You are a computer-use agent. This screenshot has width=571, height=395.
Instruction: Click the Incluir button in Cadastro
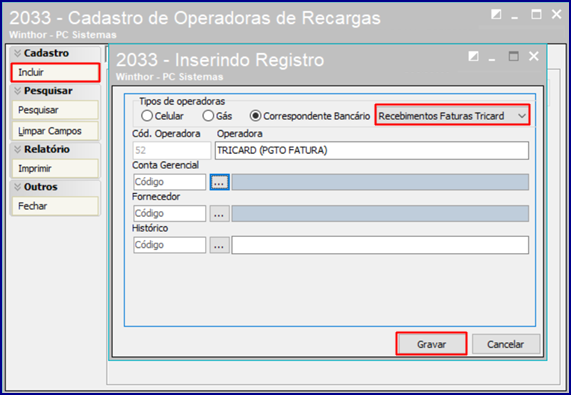(x=55, y=72)
